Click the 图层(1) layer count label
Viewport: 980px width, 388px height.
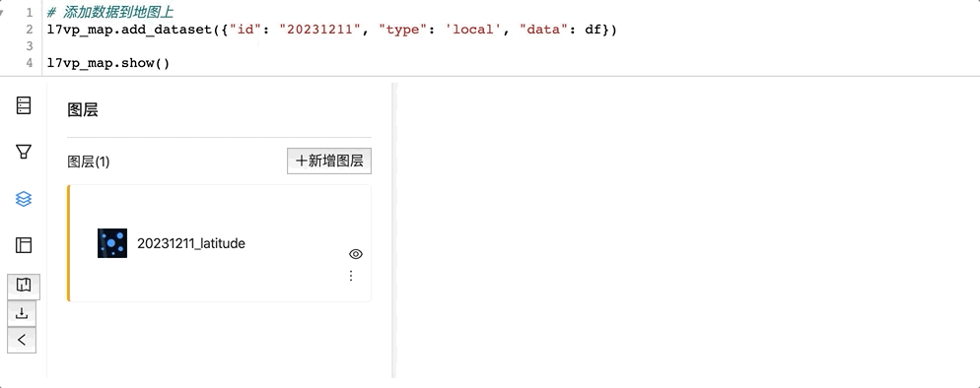88,162
